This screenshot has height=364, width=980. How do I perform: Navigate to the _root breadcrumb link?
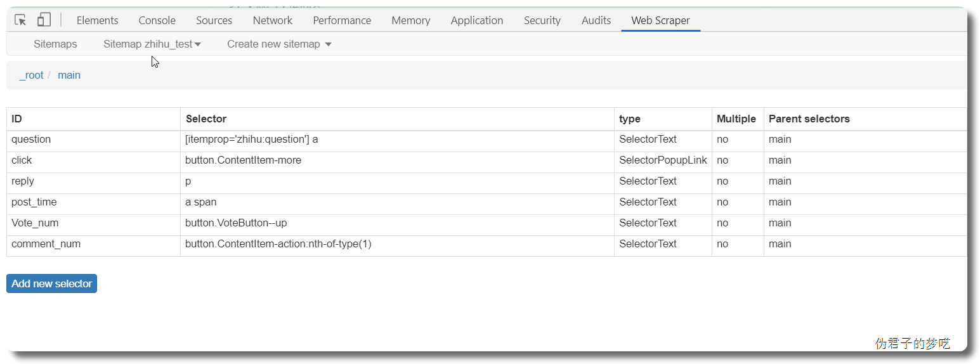[31, 75]
